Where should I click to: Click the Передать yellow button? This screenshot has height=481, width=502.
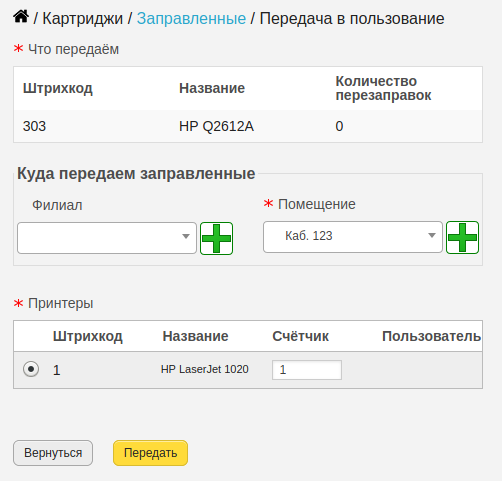tap(150, 453)
